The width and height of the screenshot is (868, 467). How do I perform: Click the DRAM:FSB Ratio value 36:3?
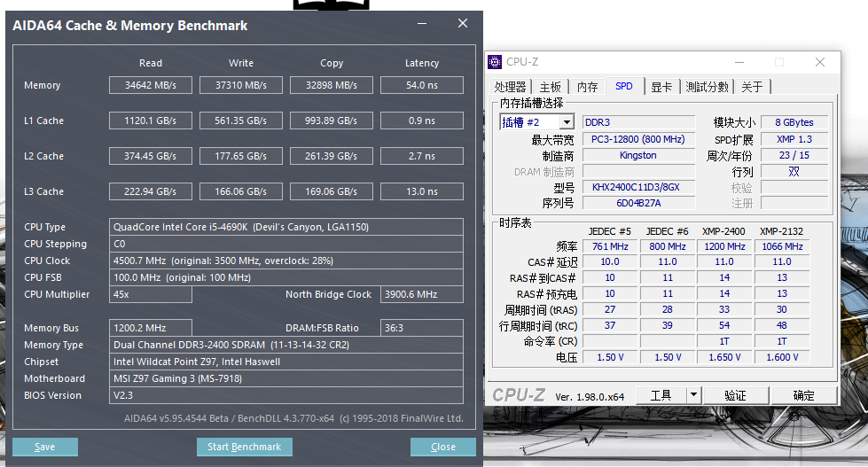(x=422, y=328)
